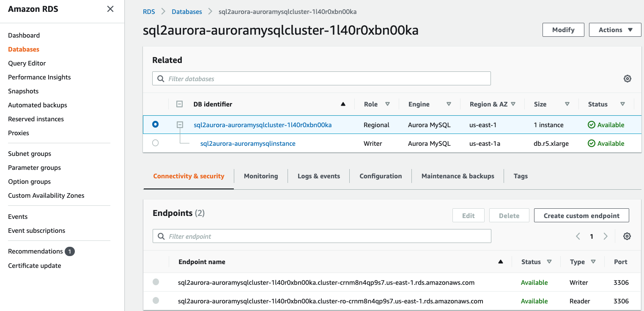The image size is (644, 311).
Task: Go to Dashboard in sidebar
Action: pos(24,35)
